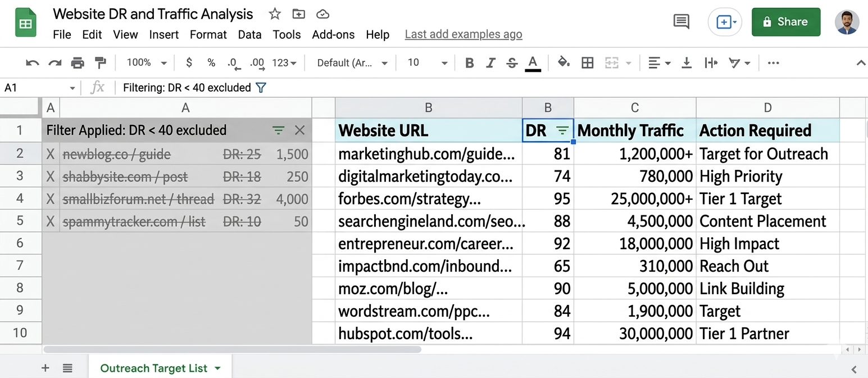The width and height of the screenshot is (868, 378).
Task: Remove the 'DR < 40 excluded' filter
Action: click(299, 130)
